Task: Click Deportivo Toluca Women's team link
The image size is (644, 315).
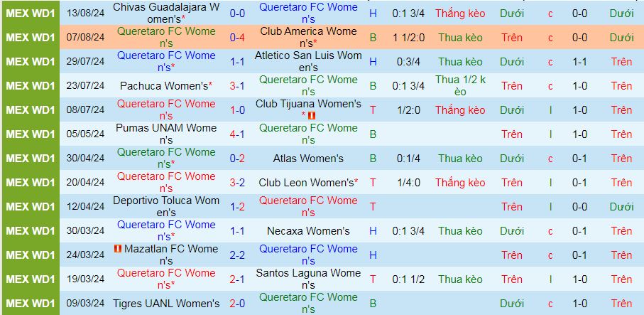Action: [166, 206]
